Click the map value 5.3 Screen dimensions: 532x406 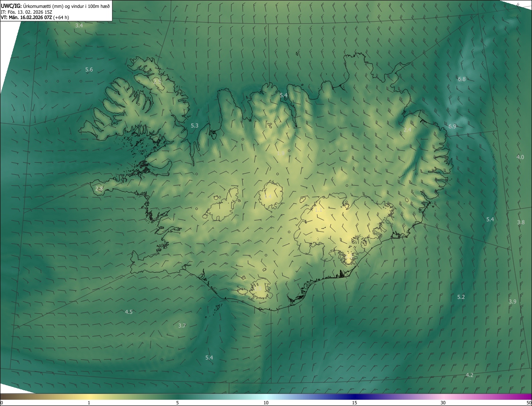(195, 125)
